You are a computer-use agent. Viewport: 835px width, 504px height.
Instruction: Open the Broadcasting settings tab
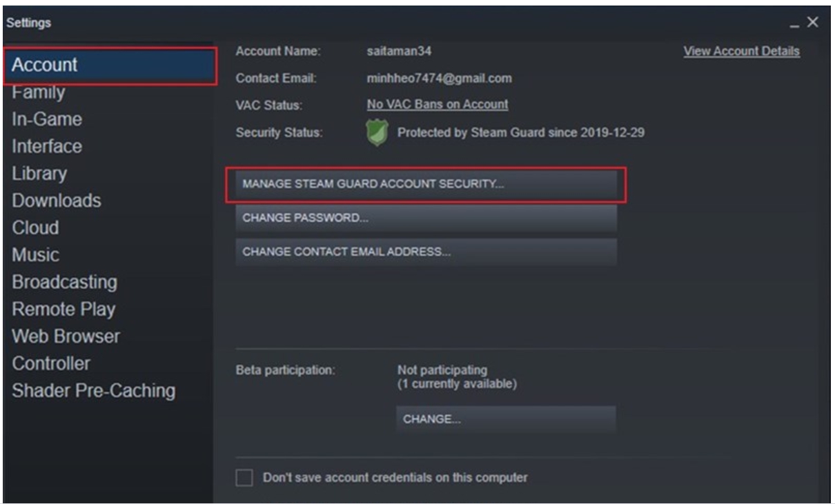(65, 283)
